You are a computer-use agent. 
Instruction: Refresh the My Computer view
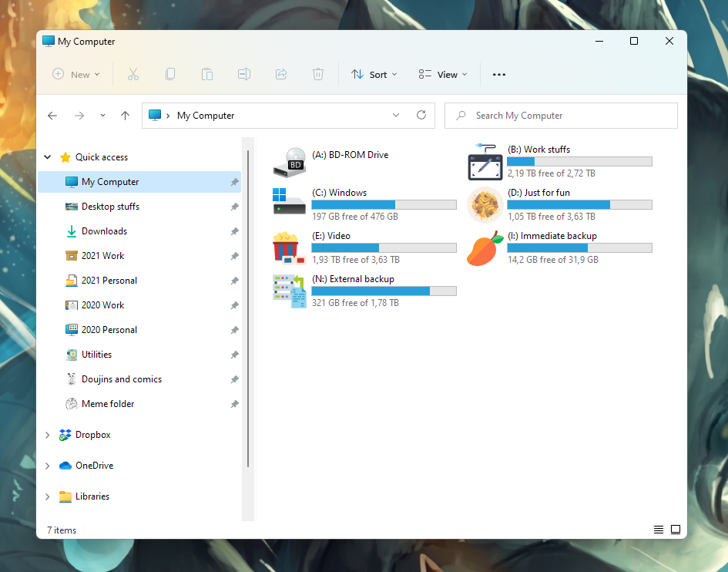pos(421,115)
